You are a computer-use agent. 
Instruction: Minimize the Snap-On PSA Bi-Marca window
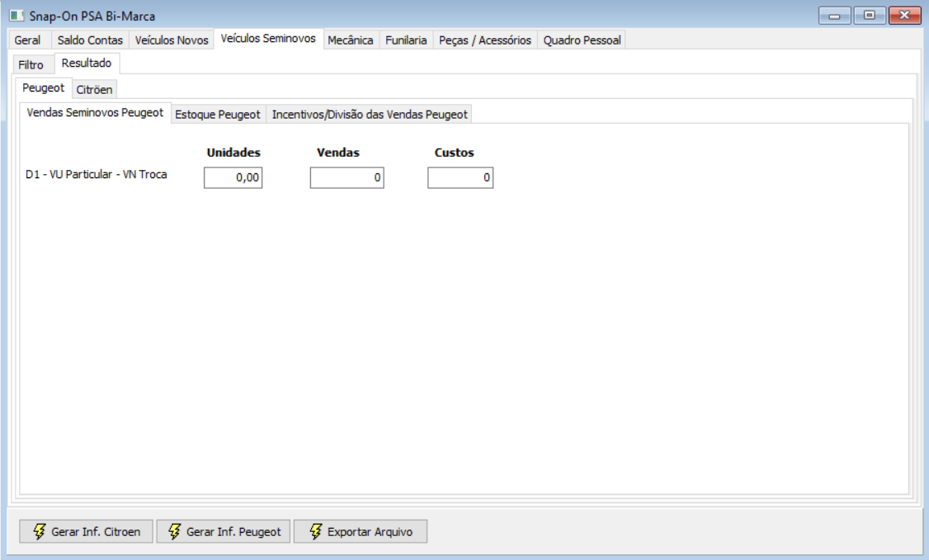coord(834,16)
